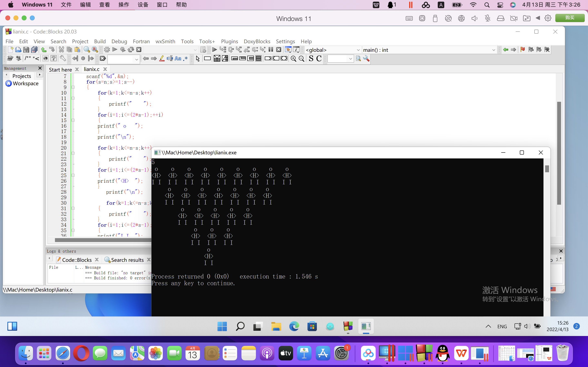Viewport: 588px width, 367px height.
Task: Click the Cut scissors icon
Action: point(61,50)
